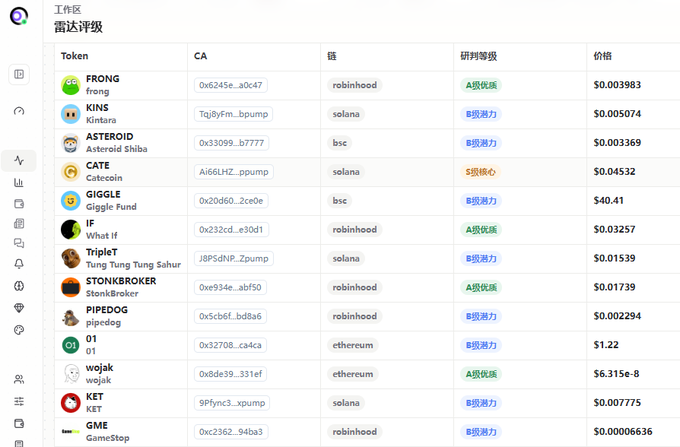The image size is (680, 447).
Task: Open the wallet icon below the bar chart
Action: pos(19,204)
